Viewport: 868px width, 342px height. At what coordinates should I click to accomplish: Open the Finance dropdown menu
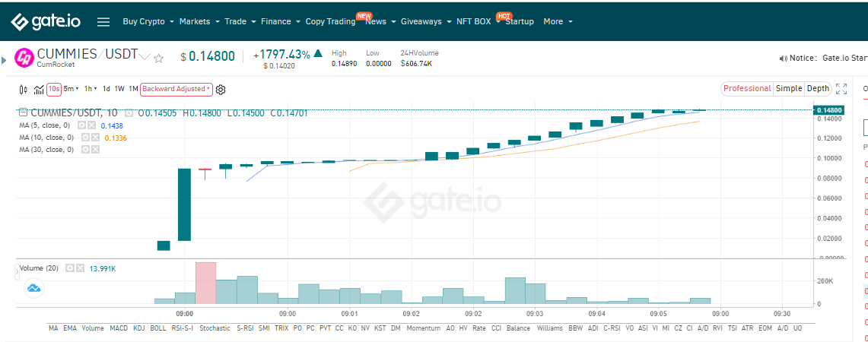click(281, 21)
